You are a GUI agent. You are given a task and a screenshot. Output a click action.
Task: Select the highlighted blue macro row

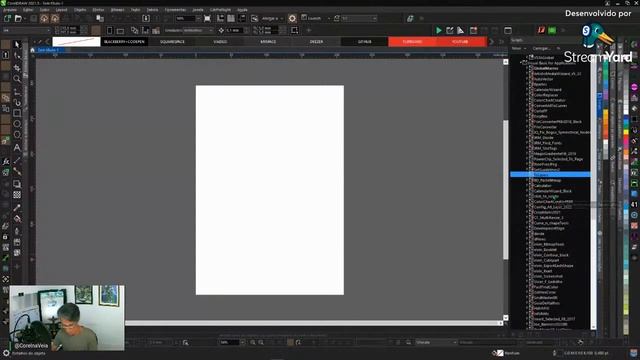(550, 175)
